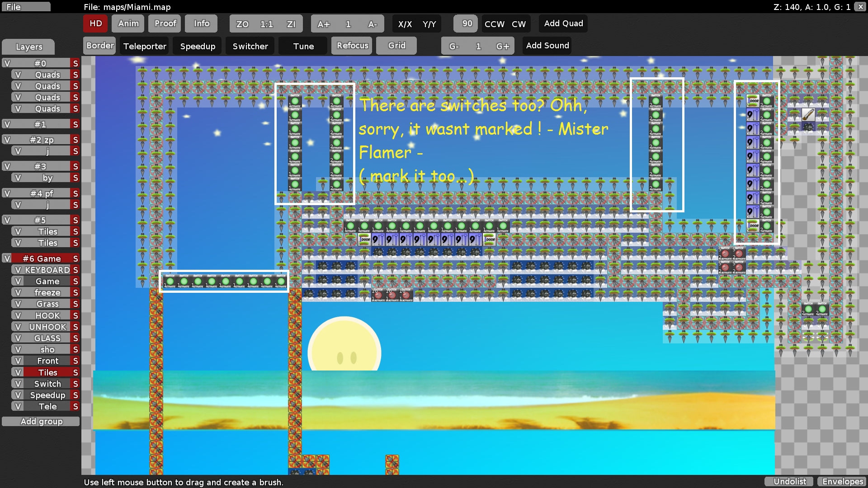The width and height of the screenshot is (868, 488).
Task: Open the Layers tab
Action: pos(28,47)
